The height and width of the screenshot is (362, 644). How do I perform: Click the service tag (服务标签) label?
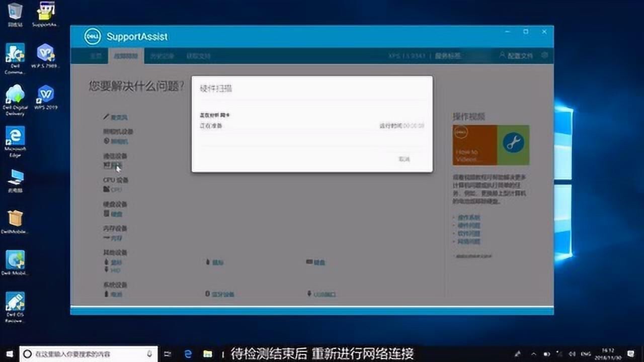click(x=448, y=56)
